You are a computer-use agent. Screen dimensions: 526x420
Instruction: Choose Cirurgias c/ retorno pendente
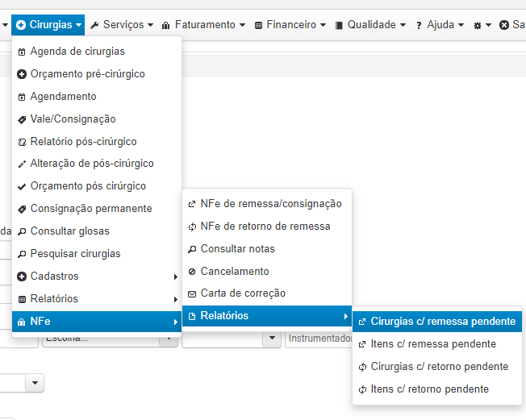point(437,366)
